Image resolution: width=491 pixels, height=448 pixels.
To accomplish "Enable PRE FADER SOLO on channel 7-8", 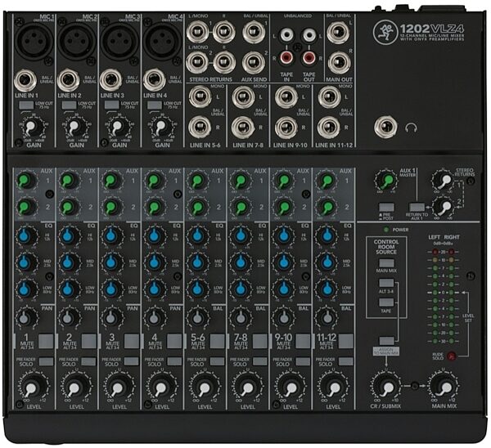I will (260, 361).
